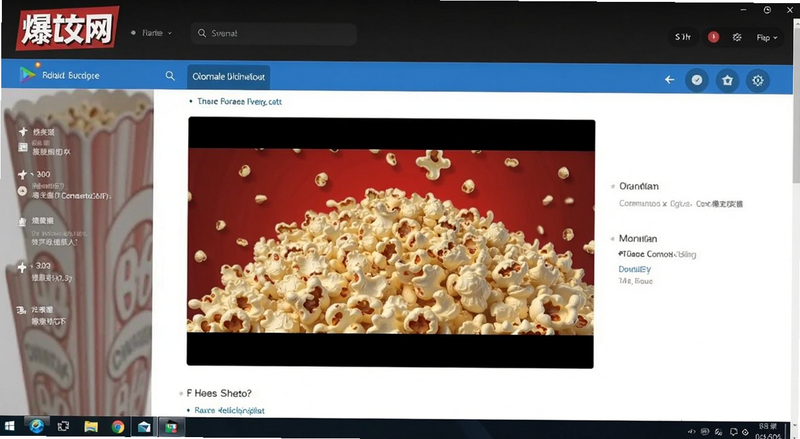Open the Rarre link at page bottom
Image resolution: width=800 pixels, height=439 pixels.
pyautogui.click(x=230, y=410)
